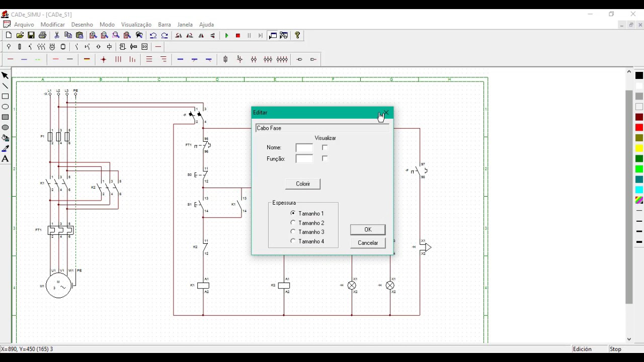Pick the red color swatch

[x=639, y=128]
